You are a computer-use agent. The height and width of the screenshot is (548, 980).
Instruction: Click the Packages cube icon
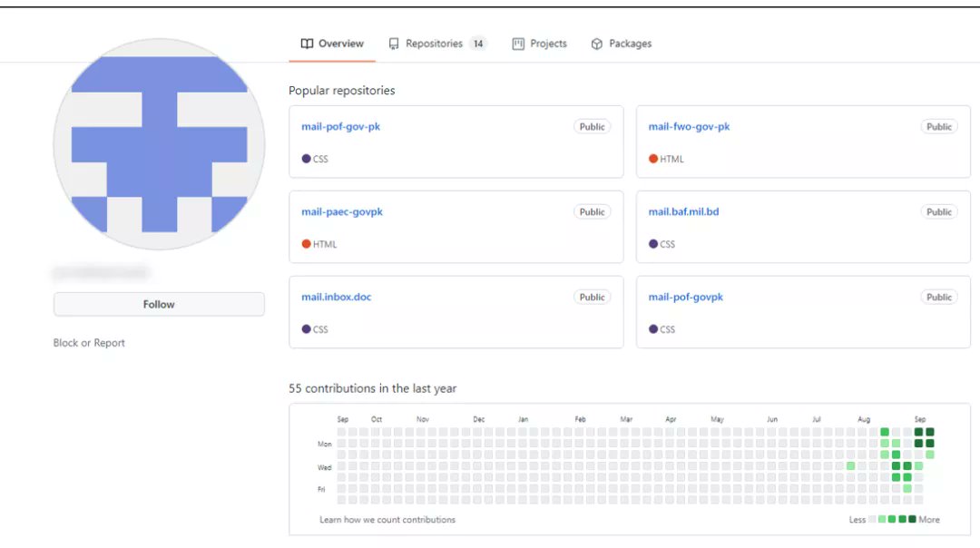597,44
